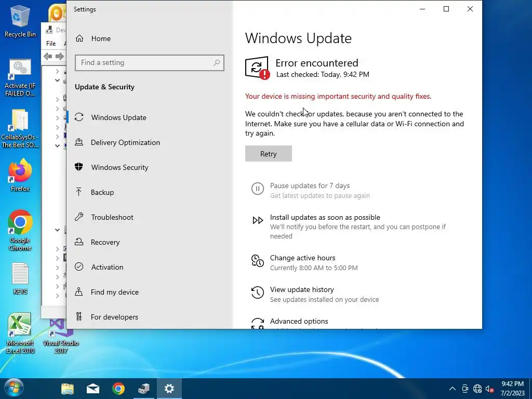
Task: Click the Settings gear on taskbar
Action: [x=169, y=389]
